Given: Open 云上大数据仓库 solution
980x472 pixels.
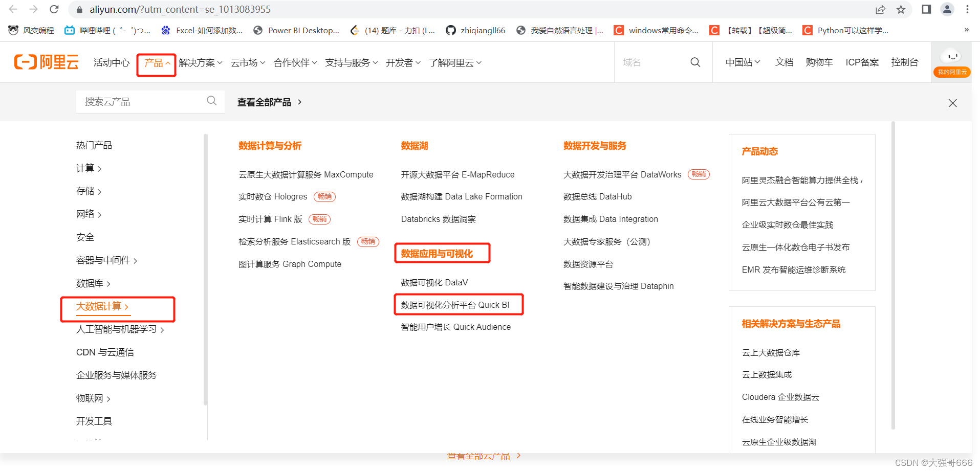Looking at the screenshot, I should pyautogui.click(x=771, y=352).
